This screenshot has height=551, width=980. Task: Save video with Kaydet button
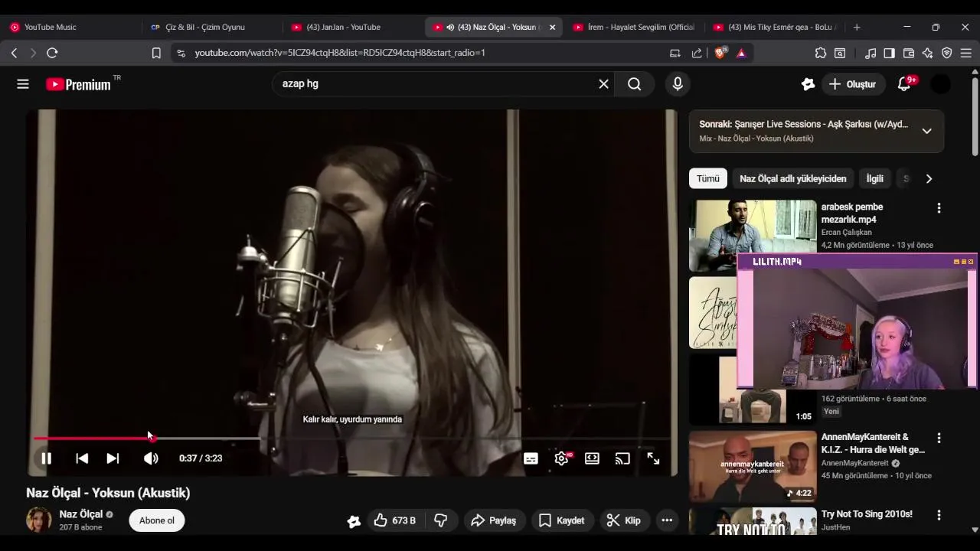[x=562, y=520]
